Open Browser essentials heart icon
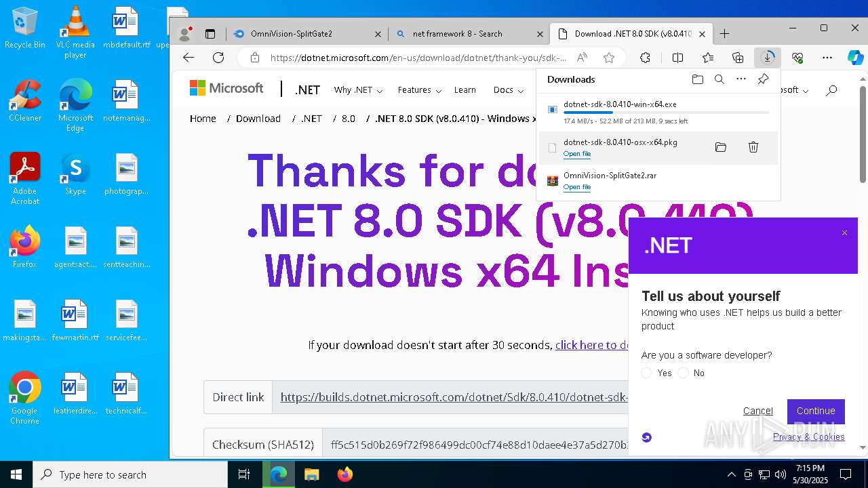This screenshot has height=488, width=868. point(797,58)
